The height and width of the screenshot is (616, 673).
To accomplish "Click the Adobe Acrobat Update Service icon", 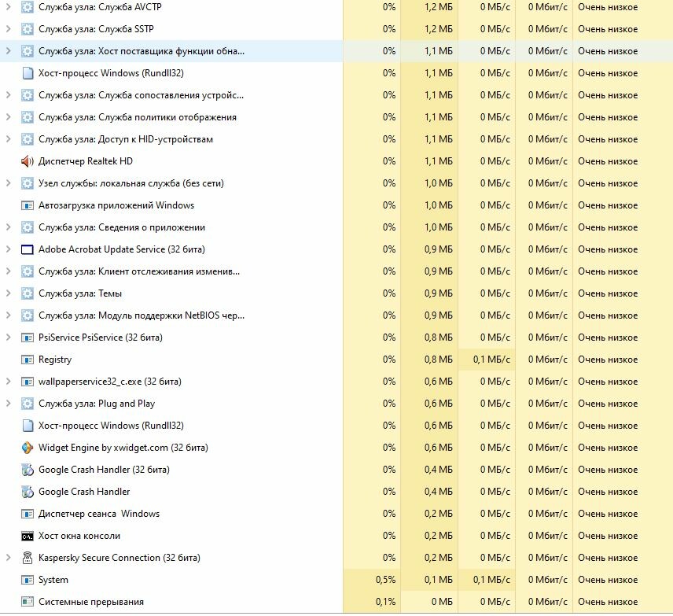I will pyautogui.click(x=27, y=249).
